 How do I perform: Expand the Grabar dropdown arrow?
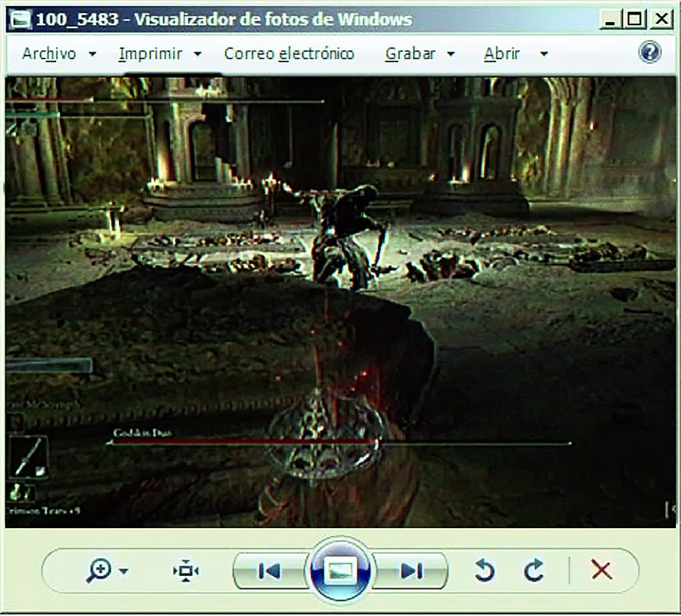[451, 54]
